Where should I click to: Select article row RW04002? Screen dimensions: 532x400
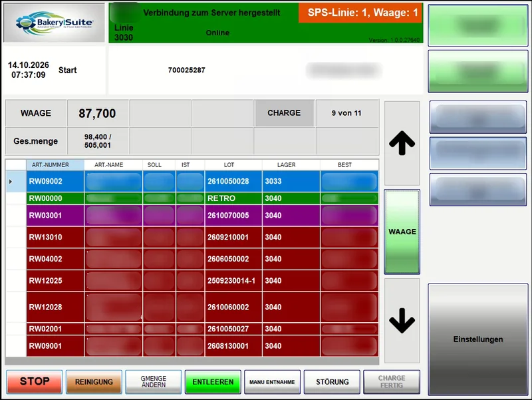click(202, 259)
